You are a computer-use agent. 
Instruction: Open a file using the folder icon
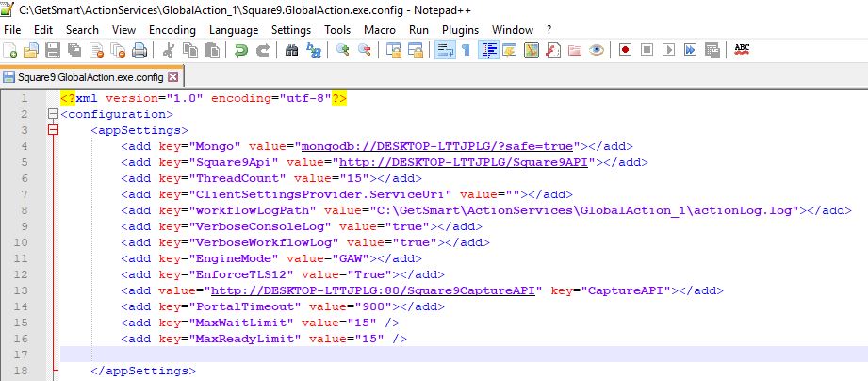point(31,50)
